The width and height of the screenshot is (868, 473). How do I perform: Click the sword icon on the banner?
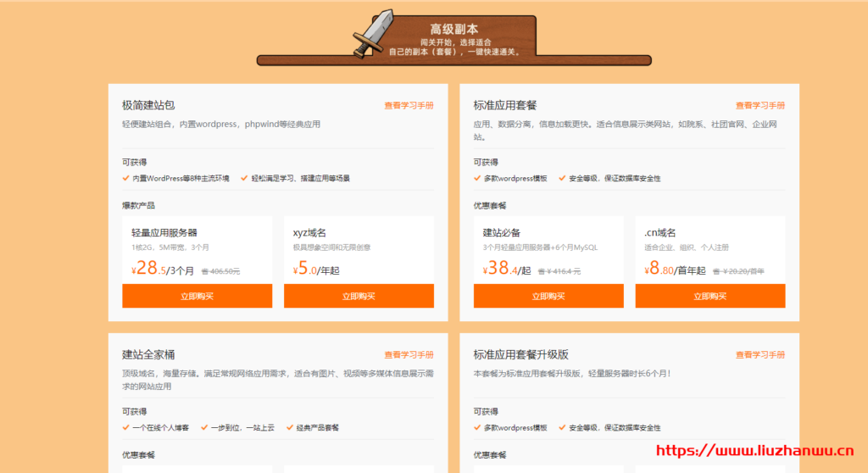coord(373,34)
